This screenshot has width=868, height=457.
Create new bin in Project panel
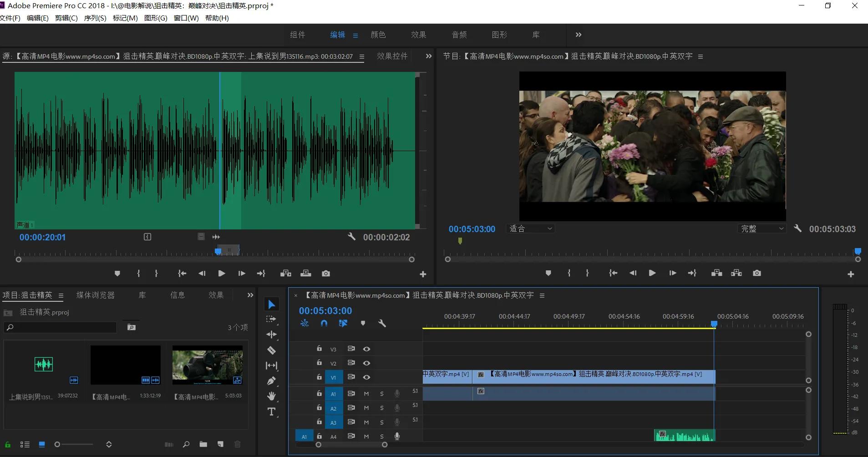203,444
